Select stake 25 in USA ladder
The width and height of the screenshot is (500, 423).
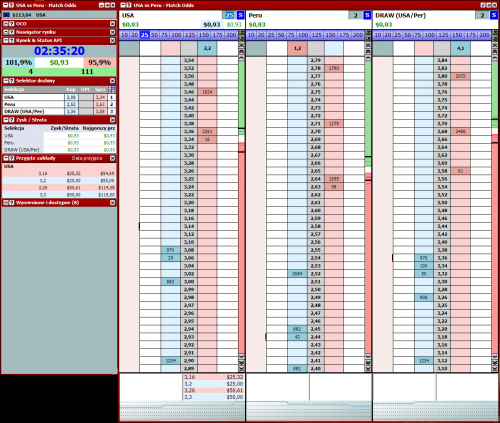pyautogui.click(x=144, y=35)
